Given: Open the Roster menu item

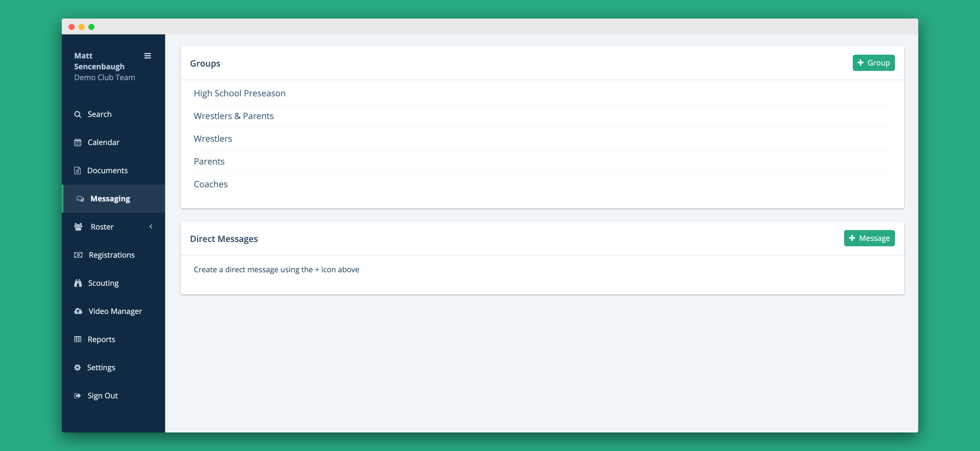Looking at the screenshot, I should pos(113,227).
